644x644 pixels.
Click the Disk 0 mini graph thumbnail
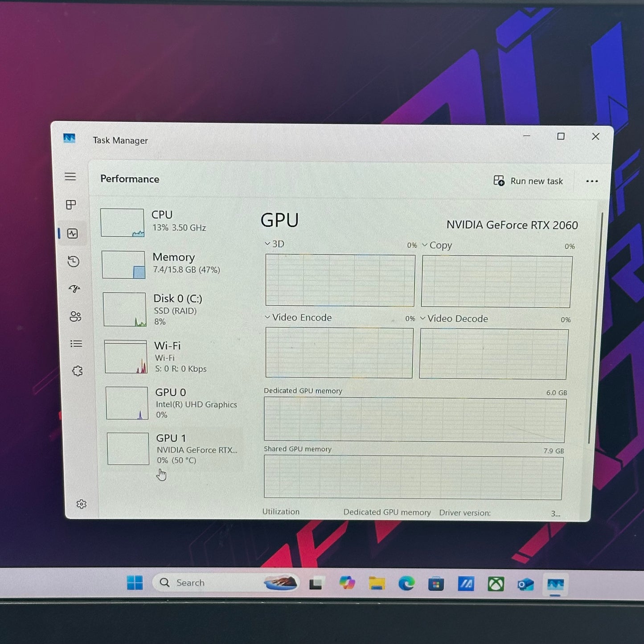click(x=125, y=309)
